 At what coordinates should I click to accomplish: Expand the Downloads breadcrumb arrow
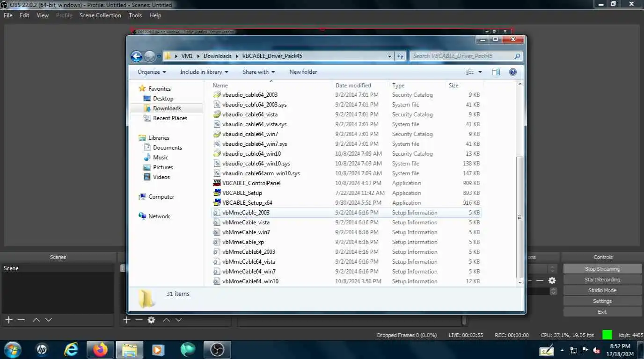[237, 56]
